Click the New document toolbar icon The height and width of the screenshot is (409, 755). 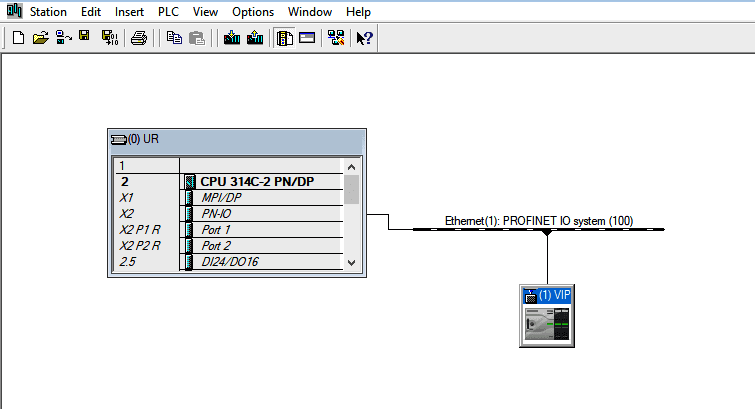tap(18, 38)
